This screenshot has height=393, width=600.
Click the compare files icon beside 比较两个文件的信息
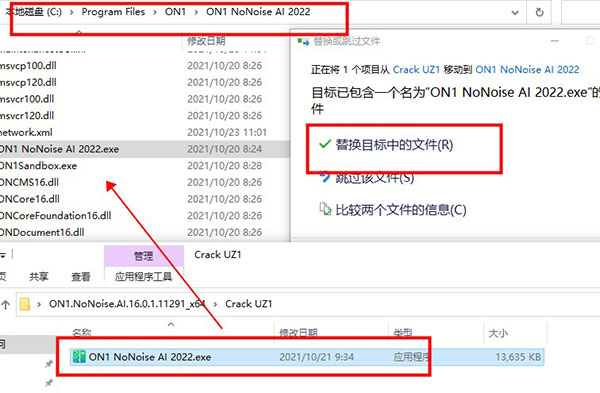pyautogui.click(x=325, y=209)
